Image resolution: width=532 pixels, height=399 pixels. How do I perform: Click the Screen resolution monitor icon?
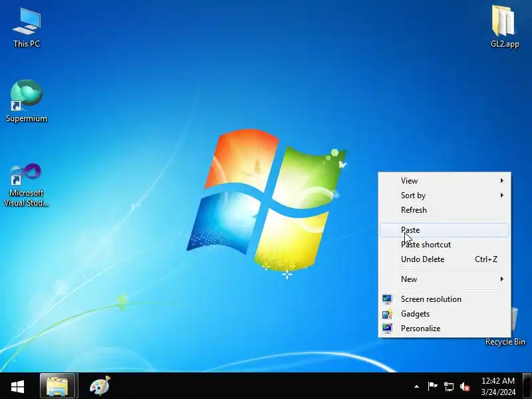pos(387,299)
